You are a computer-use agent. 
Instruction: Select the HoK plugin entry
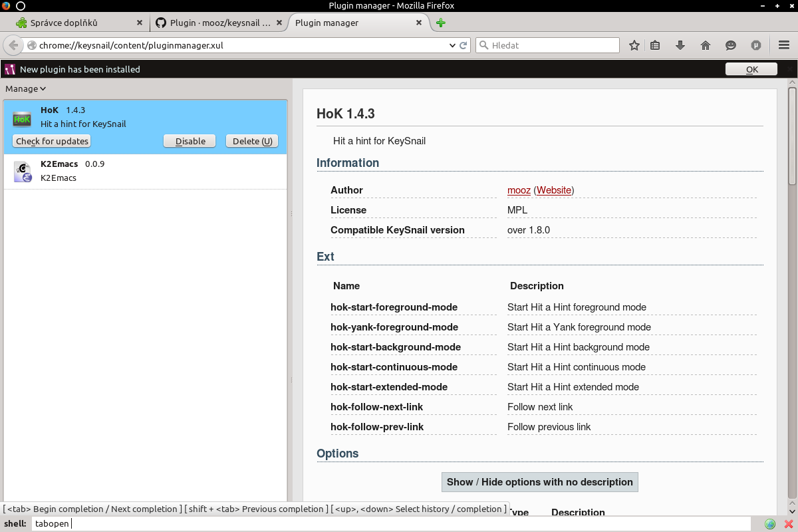146,127
